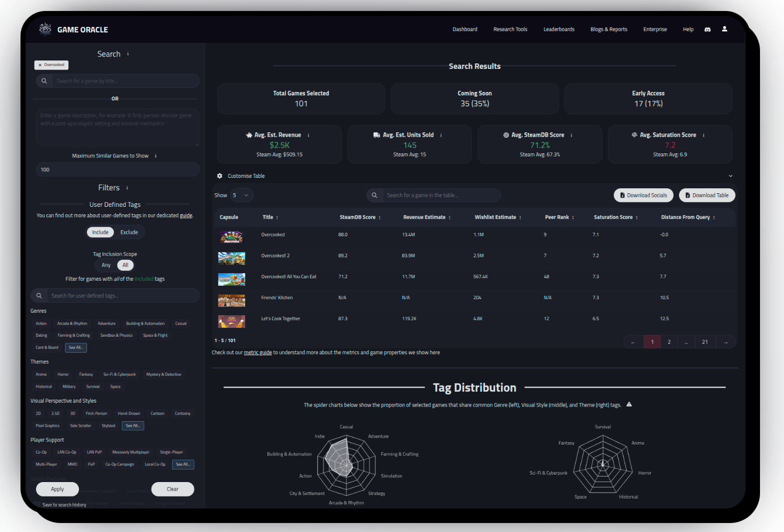Open the Discord icon in the header

707,29
